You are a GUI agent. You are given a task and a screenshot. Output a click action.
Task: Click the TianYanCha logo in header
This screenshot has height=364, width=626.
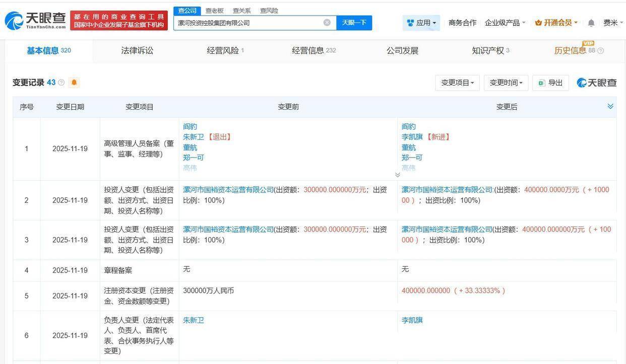(x=35, y=21)
